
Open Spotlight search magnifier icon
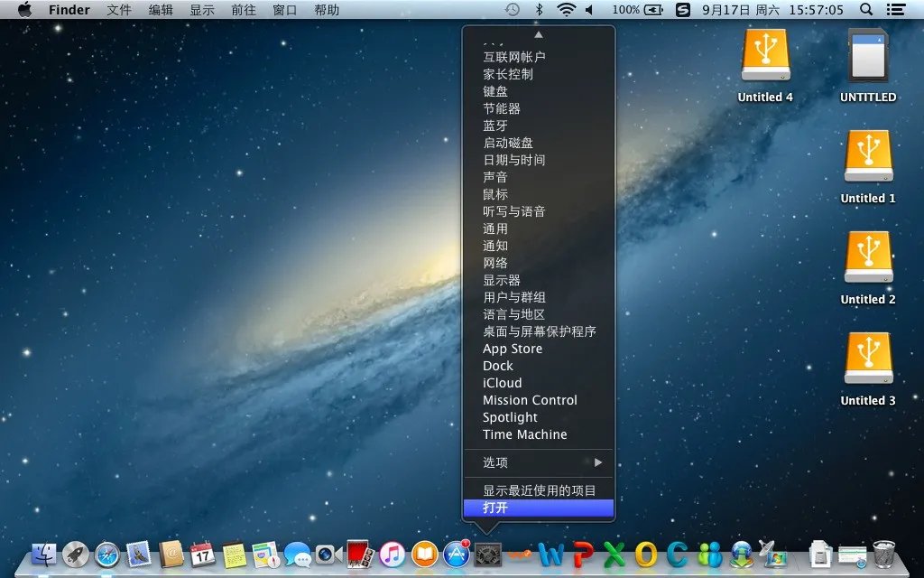coord(866,10)
